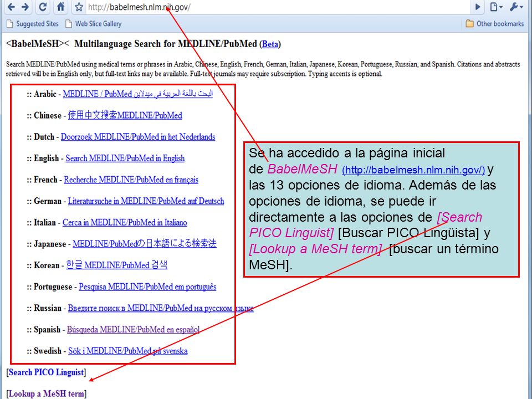Open the Other bookmarks folder
The image size is (532, 399).
(495, 24)
